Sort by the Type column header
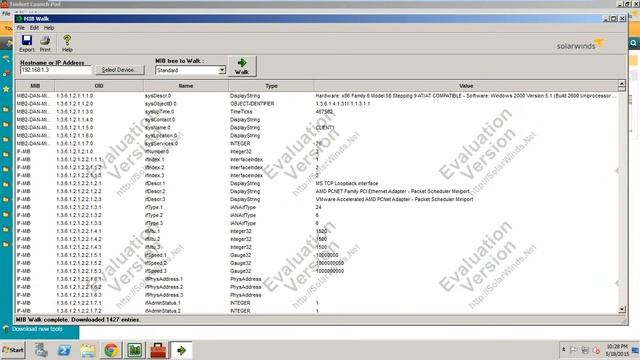The width and height of the screenshot is (640, 360). click(x=271, y=86)
